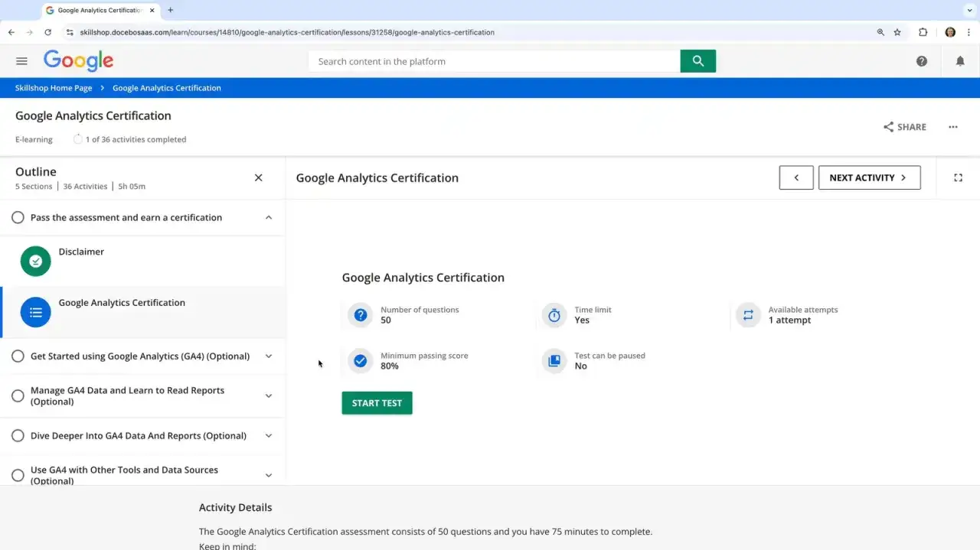Open the help question mark icon
This screenshot has width=980, height=550.
click(x=922, y=61)
